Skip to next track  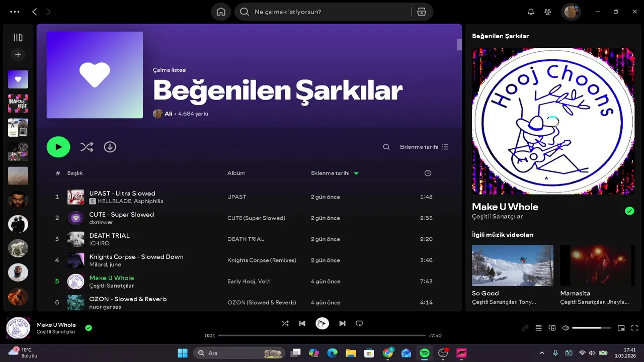(x=342, y=323)
